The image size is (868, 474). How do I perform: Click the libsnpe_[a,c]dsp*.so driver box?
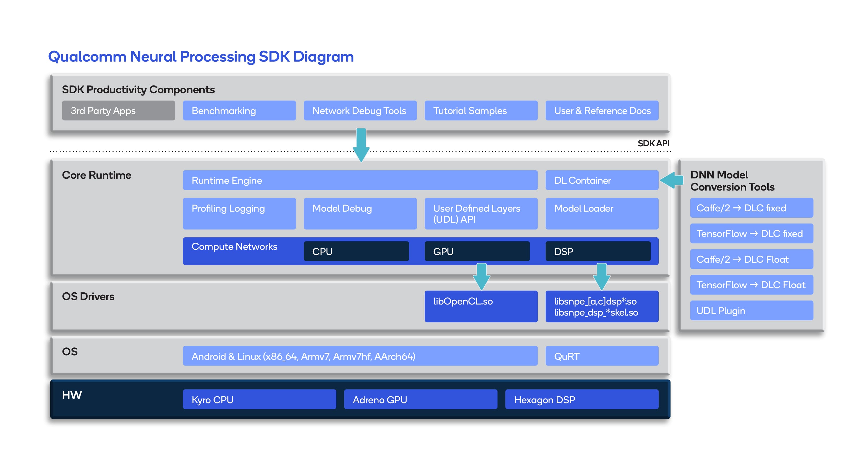pyautogui.click(x=602, y=306)
